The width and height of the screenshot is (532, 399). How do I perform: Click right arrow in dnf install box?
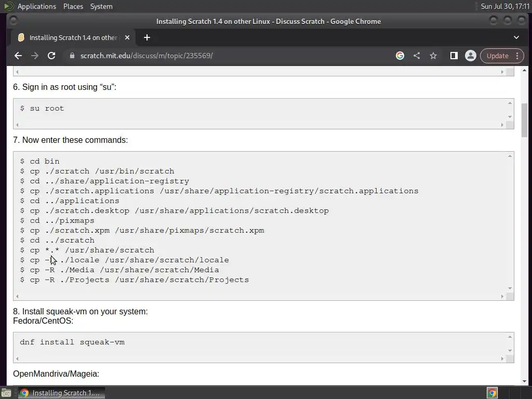pyautogui.click(x=502, y=358)
